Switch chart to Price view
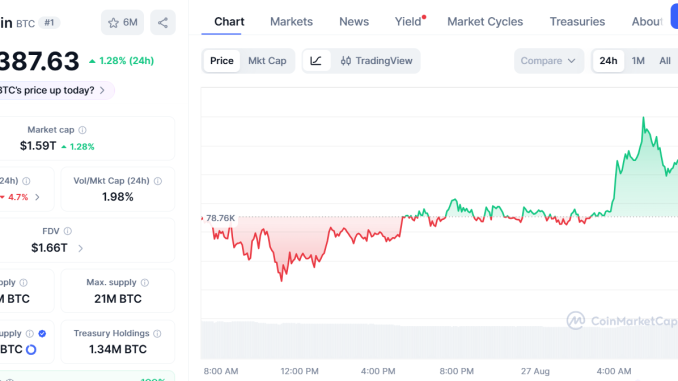This screenshot has width=678, height=381. pos(222,61)
